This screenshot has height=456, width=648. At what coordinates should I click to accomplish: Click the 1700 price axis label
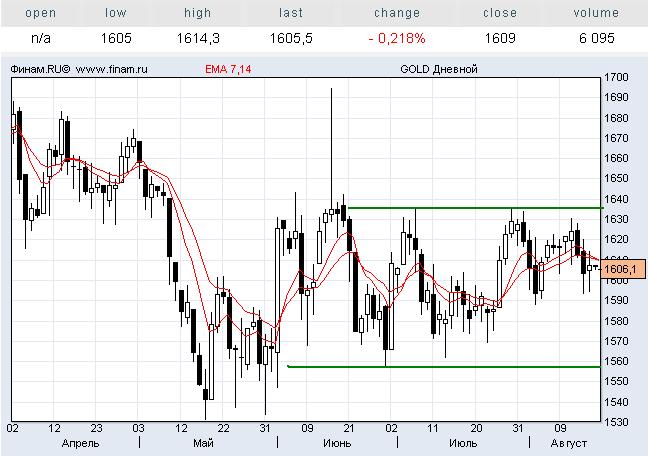pos(616,77)
